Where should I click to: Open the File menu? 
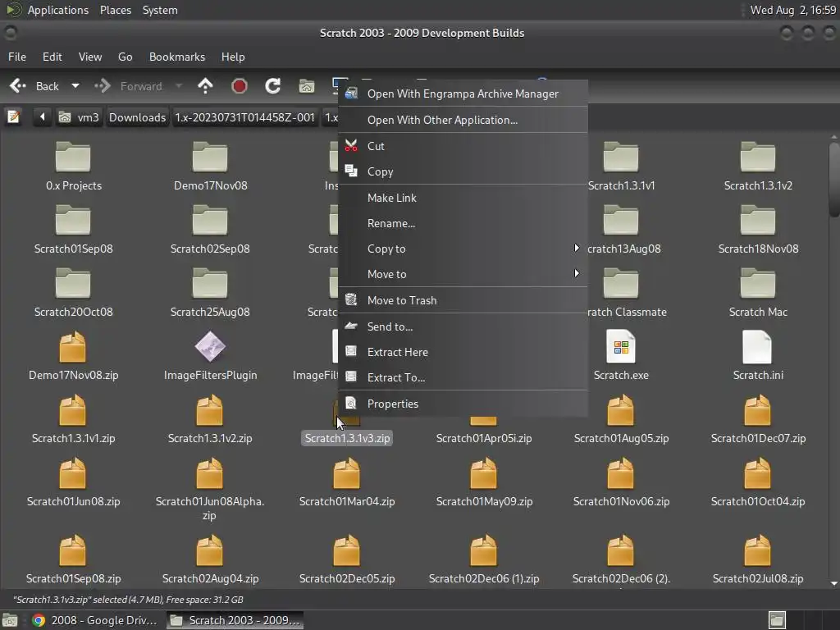[17, 57]
